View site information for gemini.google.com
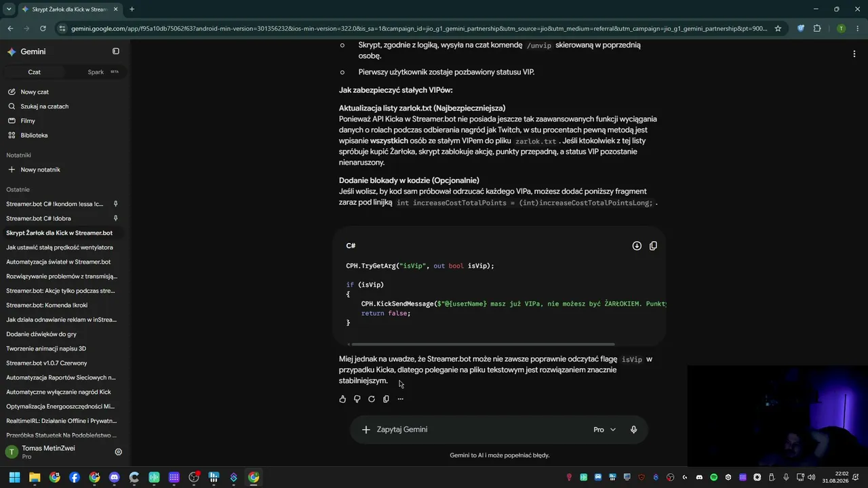The width and height of the screenshot is (868, 488). click(x=62, y=28)
